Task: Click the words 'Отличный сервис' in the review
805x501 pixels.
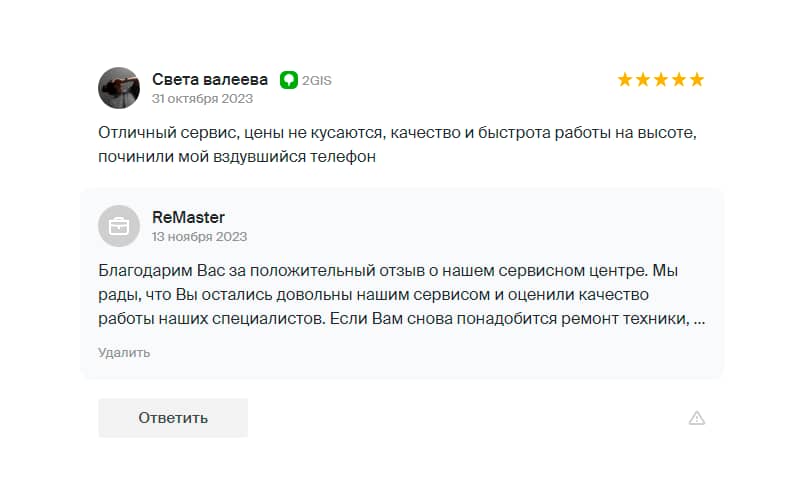Action: point(158,133)
